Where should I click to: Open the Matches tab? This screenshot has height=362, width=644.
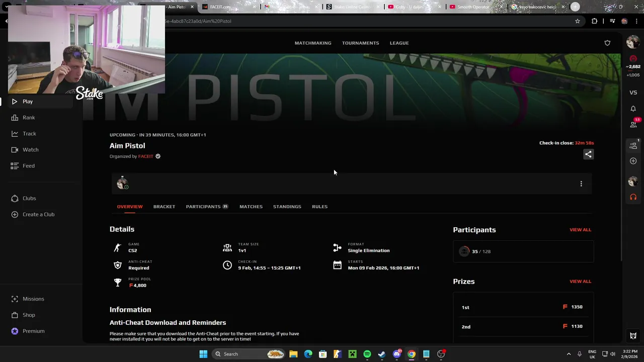click(251, 207)
